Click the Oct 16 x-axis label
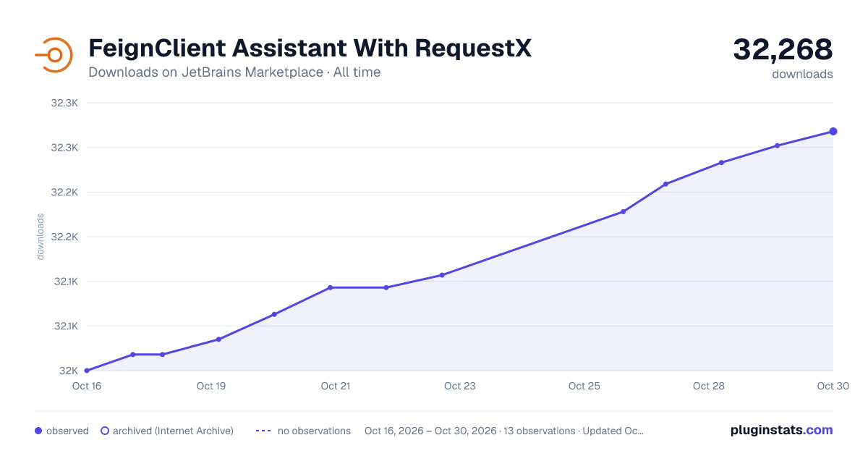 point(87,386)
